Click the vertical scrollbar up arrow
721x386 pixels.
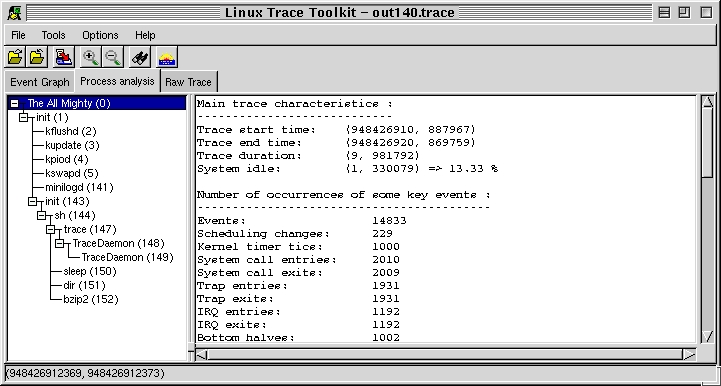point(708,102)
